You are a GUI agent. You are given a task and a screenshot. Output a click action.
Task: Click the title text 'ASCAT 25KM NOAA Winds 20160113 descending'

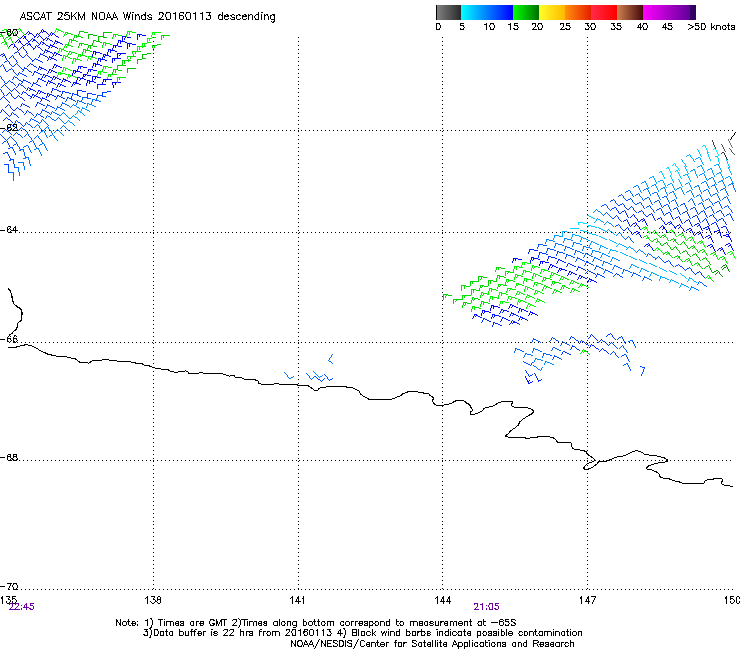[147, 16]
